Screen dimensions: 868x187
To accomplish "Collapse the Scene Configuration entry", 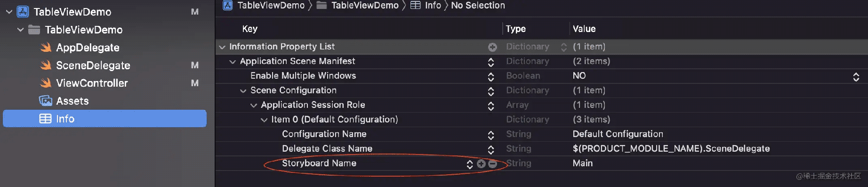I will tap(243, 91).
